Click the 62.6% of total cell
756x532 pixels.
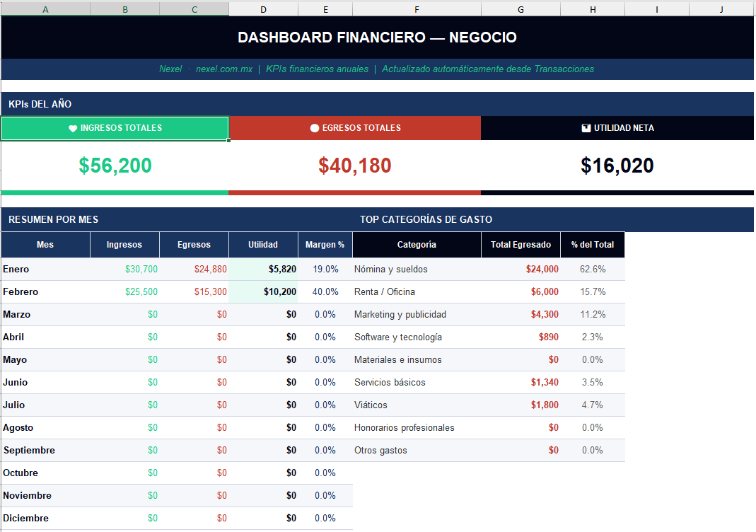pos(592,270)
